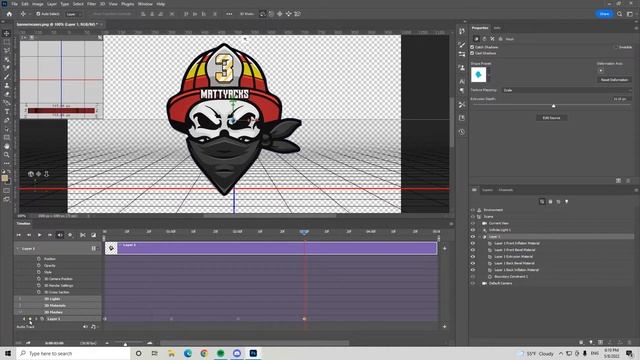Image resolution: width=640 pixels, height=360 pixels.
Task: Go to first frame in the Timeline
Action: point(18,235)
